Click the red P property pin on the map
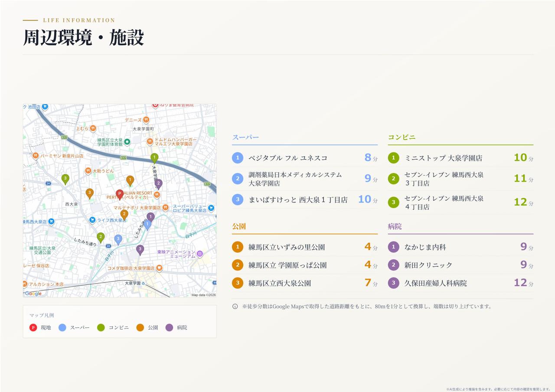The height and width of the screenshot is (392, 555). tap(120, 194)
